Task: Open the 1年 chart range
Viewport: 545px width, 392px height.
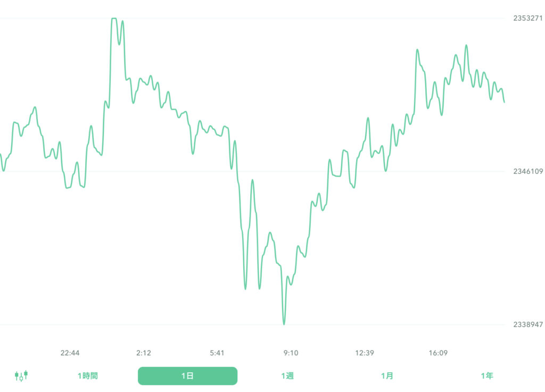Action: [x=486, y=376]
